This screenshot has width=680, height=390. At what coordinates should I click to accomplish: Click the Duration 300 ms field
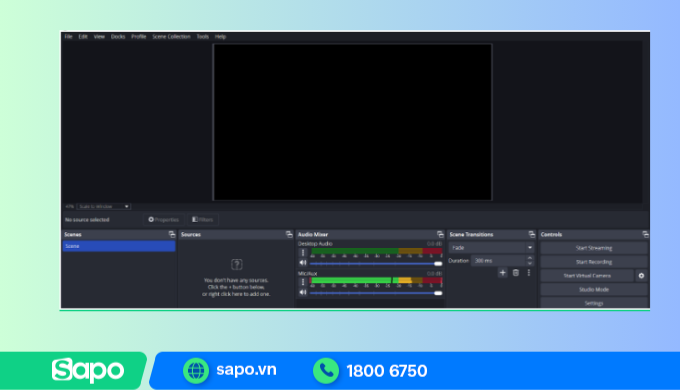(498, 261)
